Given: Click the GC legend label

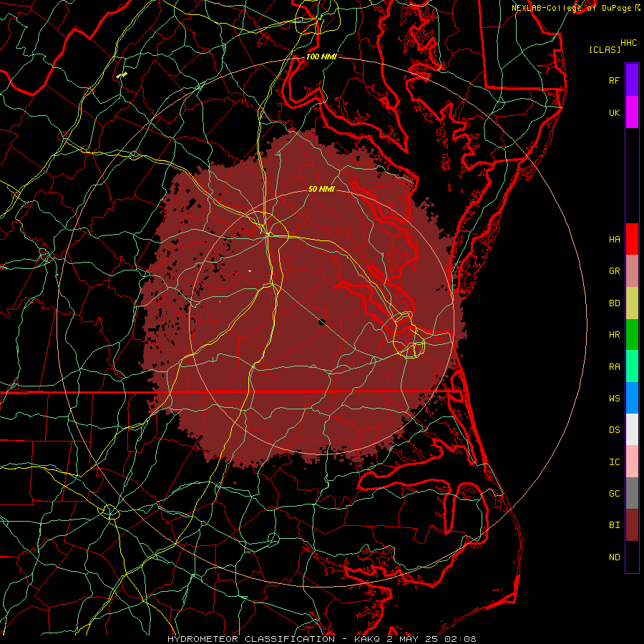Looking at the screenshot, I should point(614,494).
